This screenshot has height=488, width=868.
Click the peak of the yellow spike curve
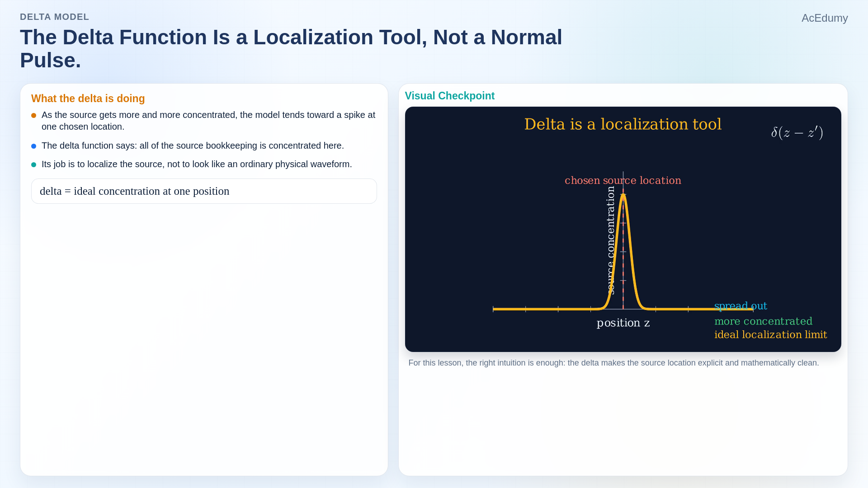coord(623,194)
